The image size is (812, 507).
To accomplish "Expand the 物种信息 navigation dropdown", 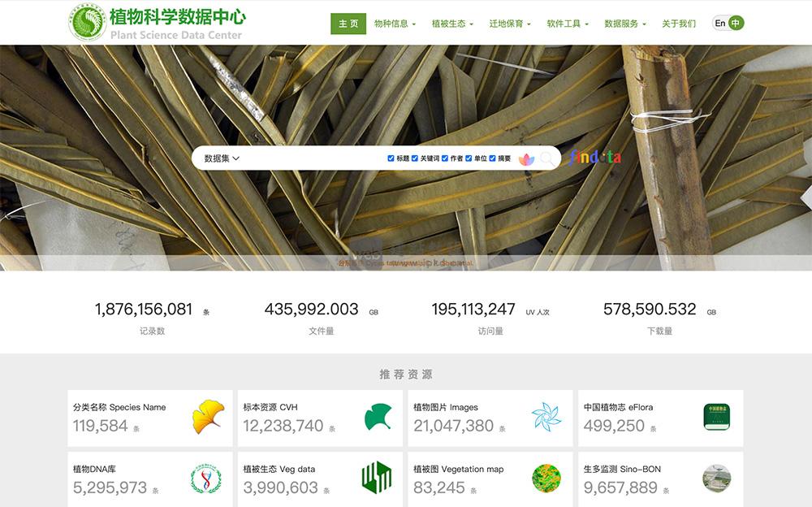I will (x=392, y=24).
